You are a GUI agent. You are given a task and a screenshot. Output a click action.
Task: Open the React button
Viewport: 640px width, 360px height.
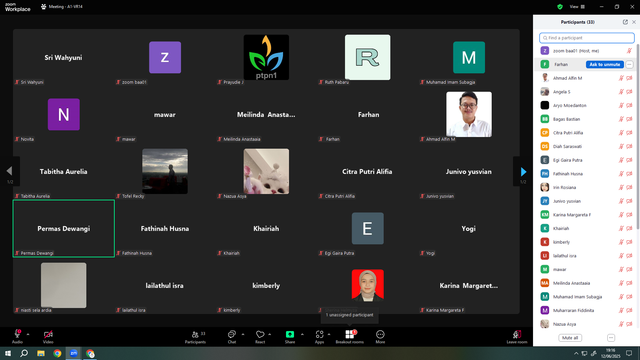pyautogui.click(x=260, y=337)
